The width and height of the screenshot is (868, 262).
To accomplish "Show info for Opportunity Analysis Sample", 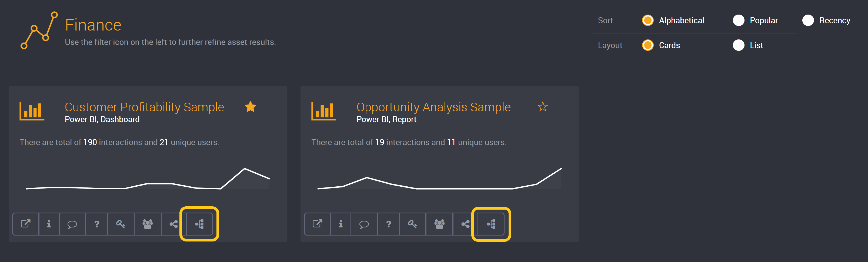I will tap(341, 224).
